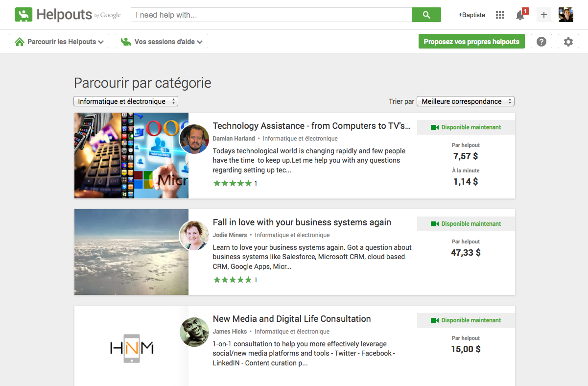Open the clouds sky thumbnail image
Image resolution: width=588 pixels, height=386 pixels.
pyautogui.click(x=131, y=252)
